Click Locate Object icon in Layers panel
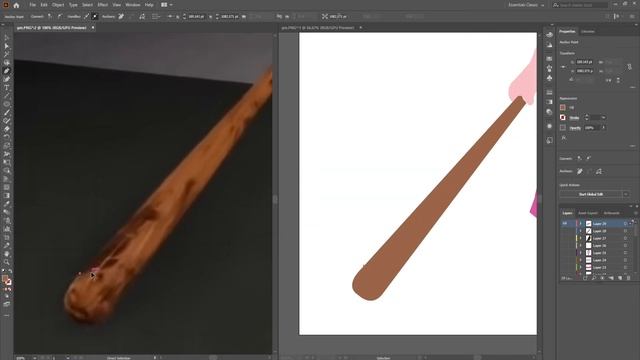640x360 pixels. tap(594, 278)
